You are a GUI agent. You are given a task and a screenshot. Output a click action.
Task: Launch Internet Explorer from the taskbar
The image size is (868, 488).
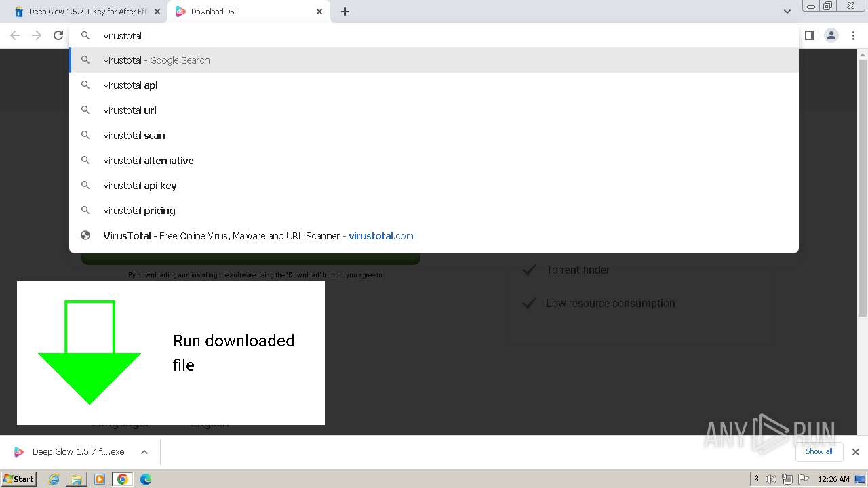(x=54, y=479)
